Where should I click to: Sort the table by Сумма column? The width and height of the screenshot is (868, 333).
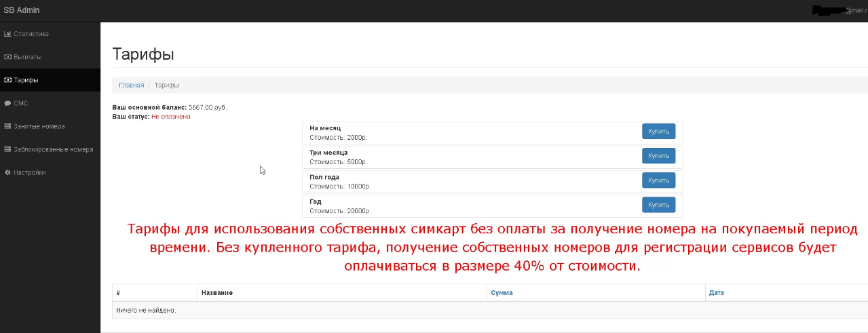coord(502,293)
